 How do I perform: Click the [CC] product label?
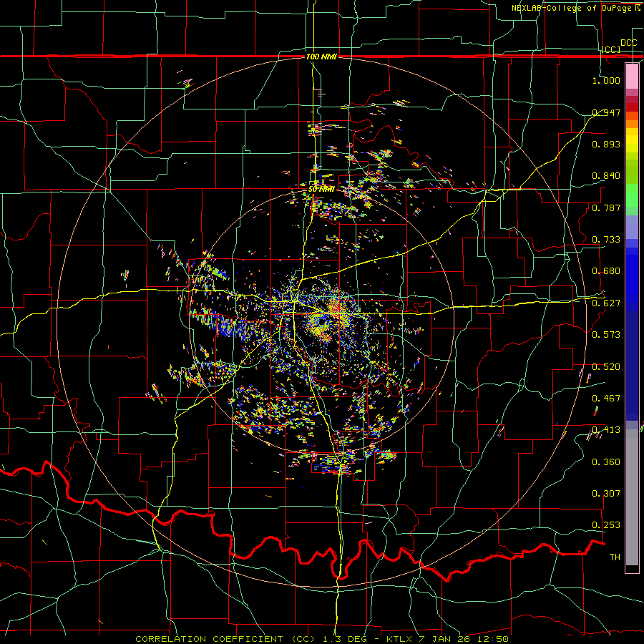point(611,49)
